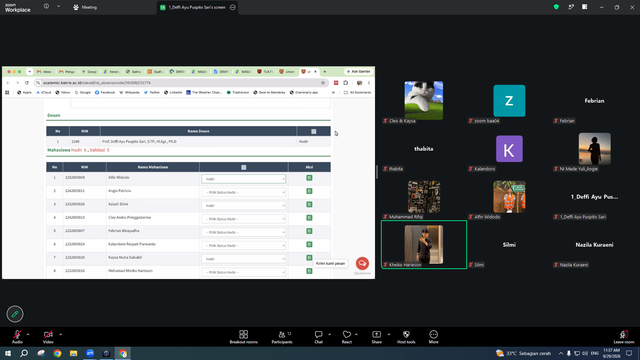Viewport: 640px width, 360px height.
Task: Reload the shared browser page
Action: (x=27, y=82)
